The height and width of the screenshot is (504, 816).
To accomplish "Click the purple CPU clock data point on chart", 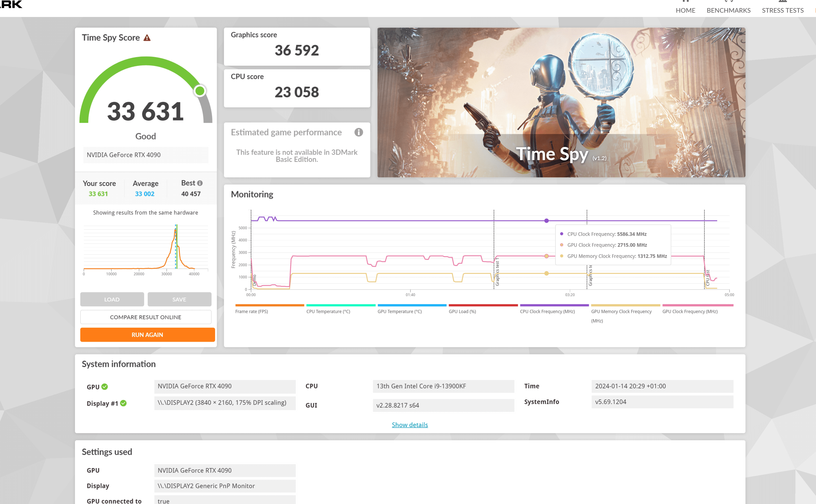I will [x=546, y=221].
